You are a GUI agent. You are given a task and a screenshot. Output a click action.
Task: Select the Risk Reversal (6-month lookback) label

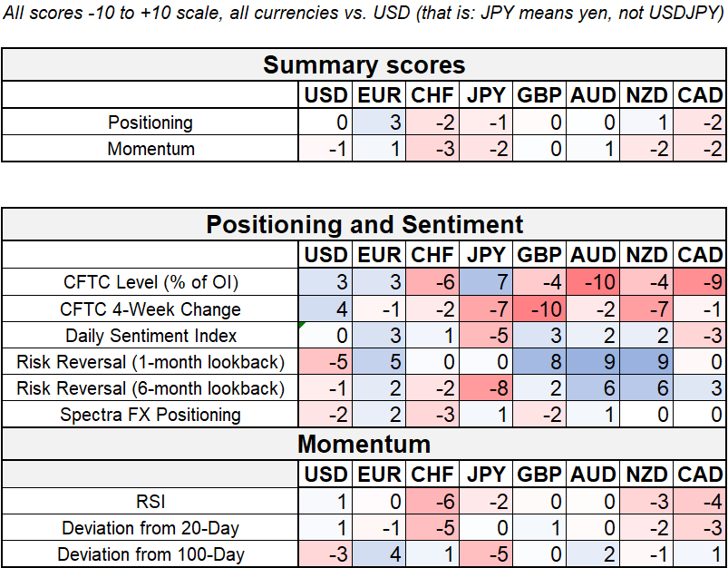click(x=151, y=388)
